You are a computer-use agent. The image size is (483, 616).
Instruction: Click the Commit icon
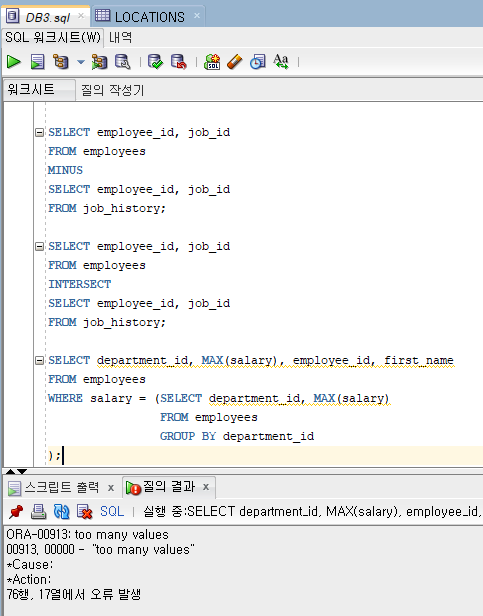click(155, 62)
